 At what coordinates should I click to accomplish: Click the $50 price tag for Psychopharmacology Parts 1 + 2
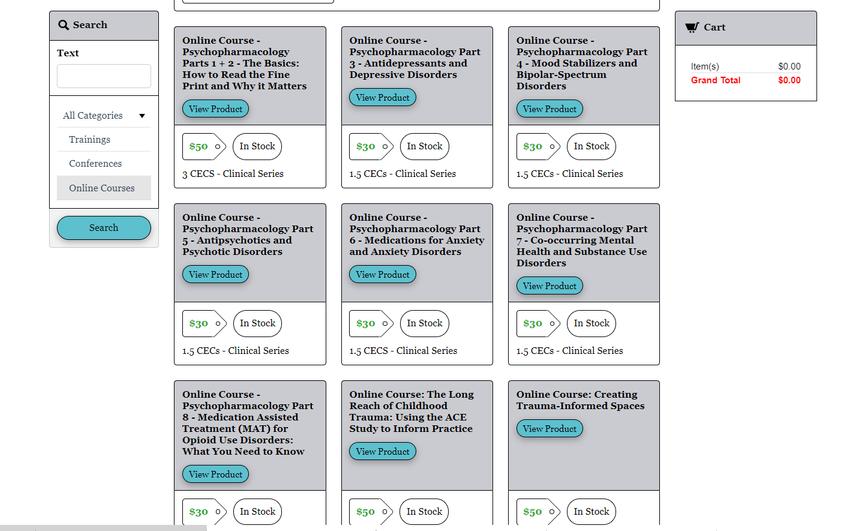[204, 146]
